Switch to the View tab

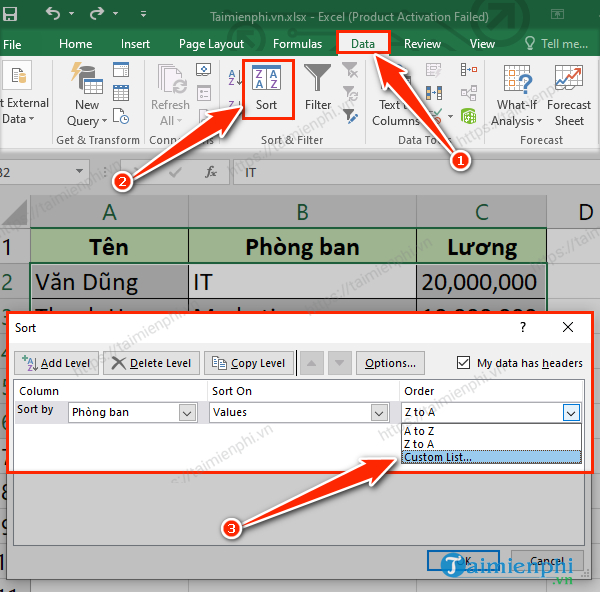pyautogui.click(x=482, y=44)
